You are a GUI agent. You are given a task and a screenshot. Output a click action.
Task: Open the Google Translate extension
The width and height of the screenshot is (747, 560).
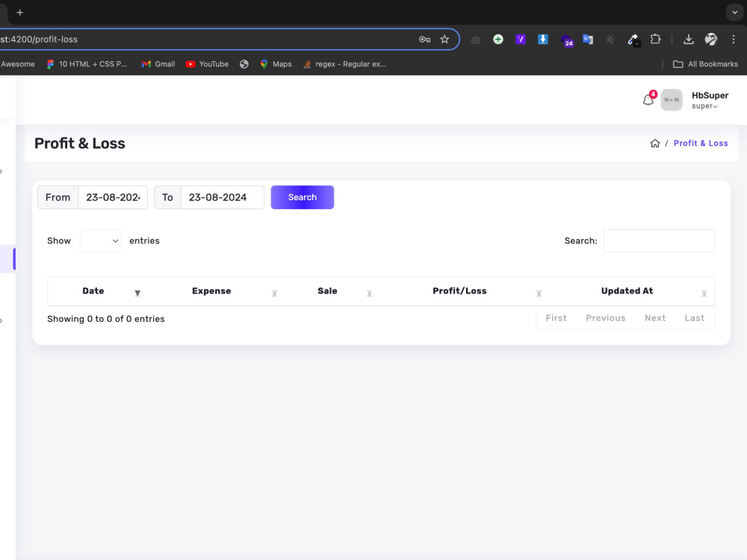click(x=588, y=39)
